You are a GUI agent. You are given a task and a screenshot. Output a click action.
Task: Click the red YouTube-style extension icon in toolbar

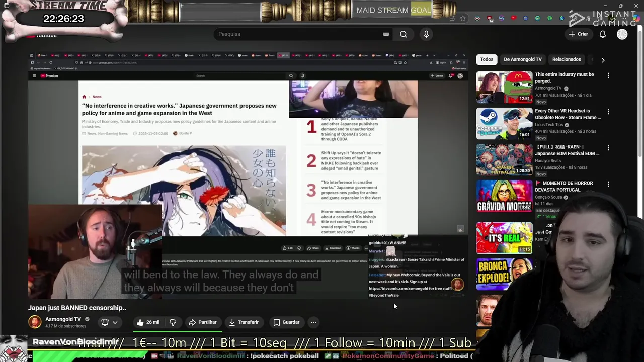click(514, 18)
